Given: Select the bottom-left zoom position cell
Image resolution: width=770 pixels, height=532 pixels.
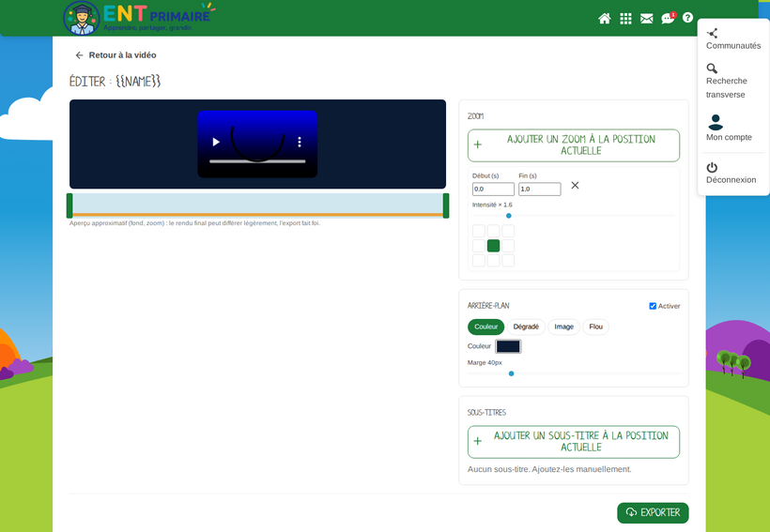Looking at the screenshot, I should point(479,260).
